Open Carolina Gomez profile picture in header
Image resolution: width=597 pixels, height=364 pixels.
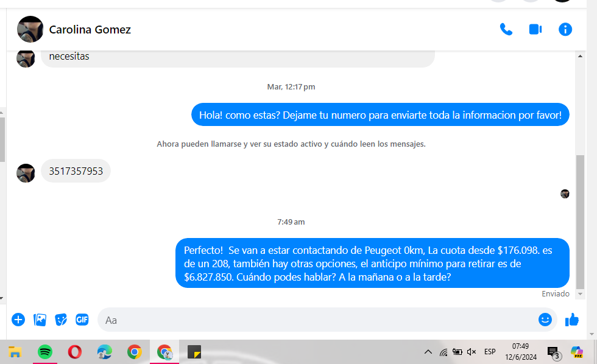pos(30,29)
